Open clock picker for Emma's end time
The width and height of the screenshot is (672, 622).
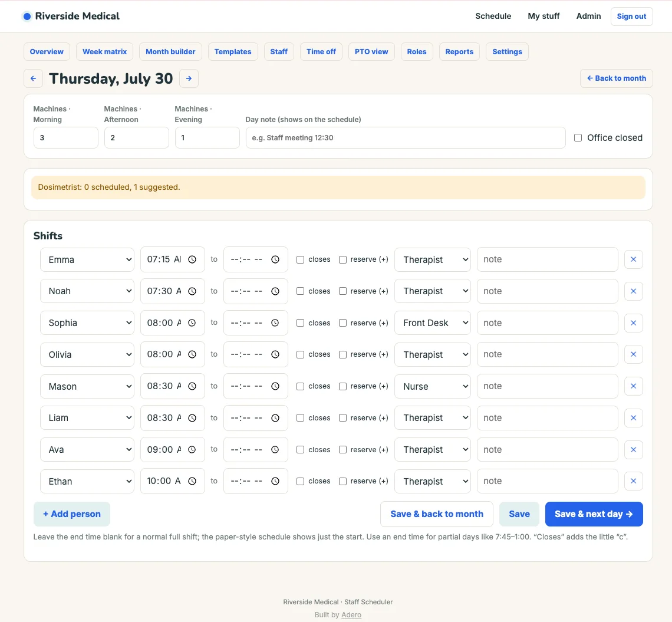pos(275,259)
